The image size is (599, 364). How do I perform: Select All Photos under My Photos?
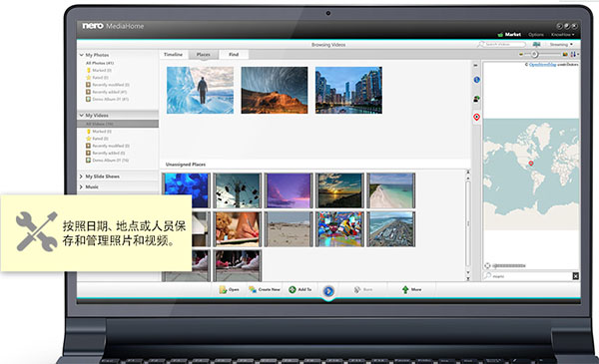[x=100, y=63]
